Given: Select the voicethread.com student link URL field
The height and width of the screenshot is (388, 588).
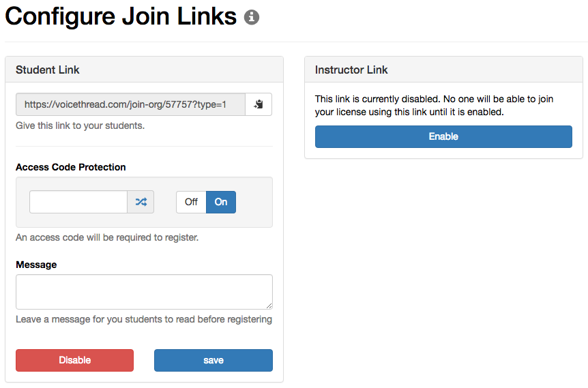Looking at the screenshot, I should pyautogui.click(x=130, y=104).
